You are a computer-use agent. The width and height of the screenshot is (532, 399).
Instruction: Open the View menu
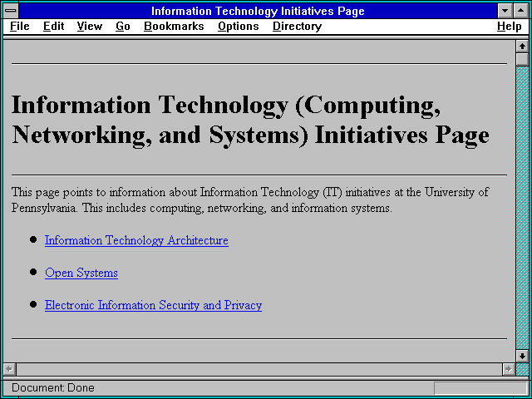pos(90,26)
